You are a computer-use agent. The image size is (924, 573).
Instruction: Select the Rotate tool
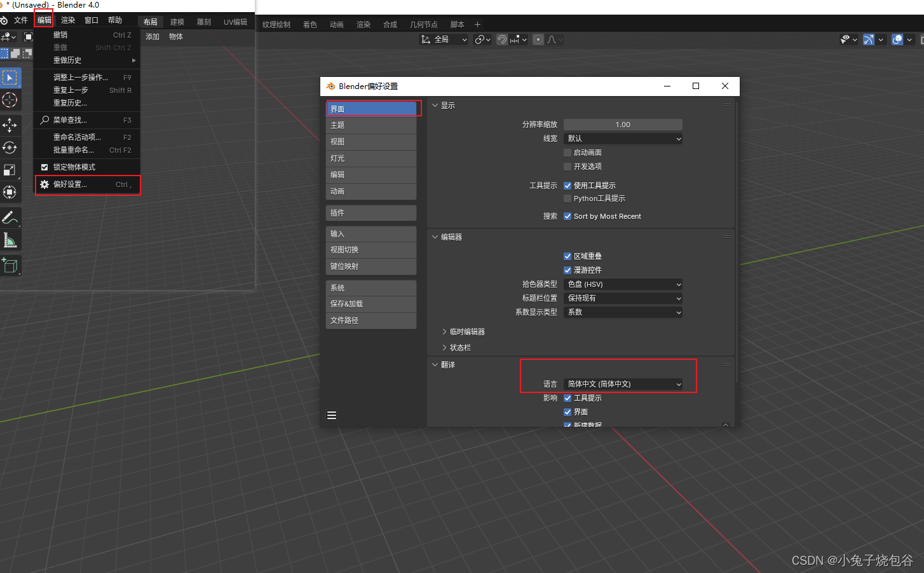(10, 148)
